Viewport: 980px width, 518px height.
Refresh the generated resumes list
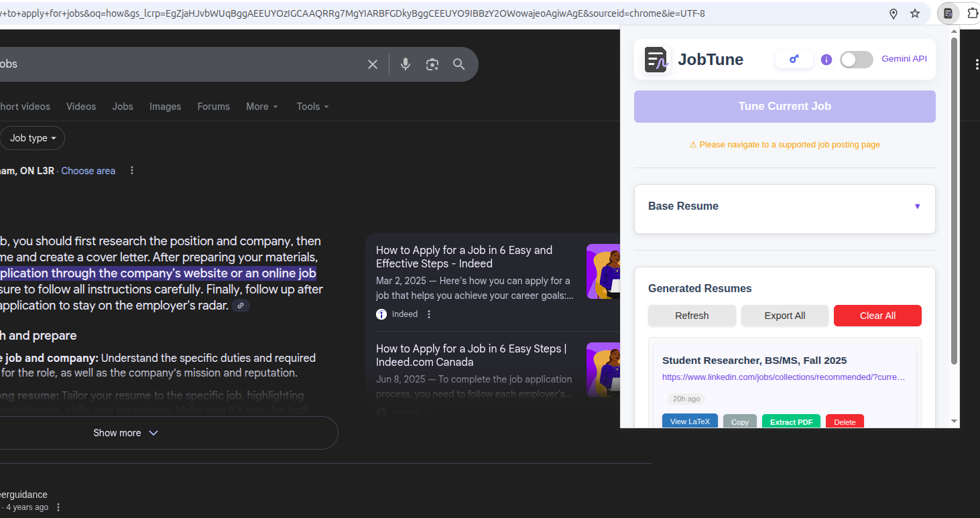[x=692, y=316]
